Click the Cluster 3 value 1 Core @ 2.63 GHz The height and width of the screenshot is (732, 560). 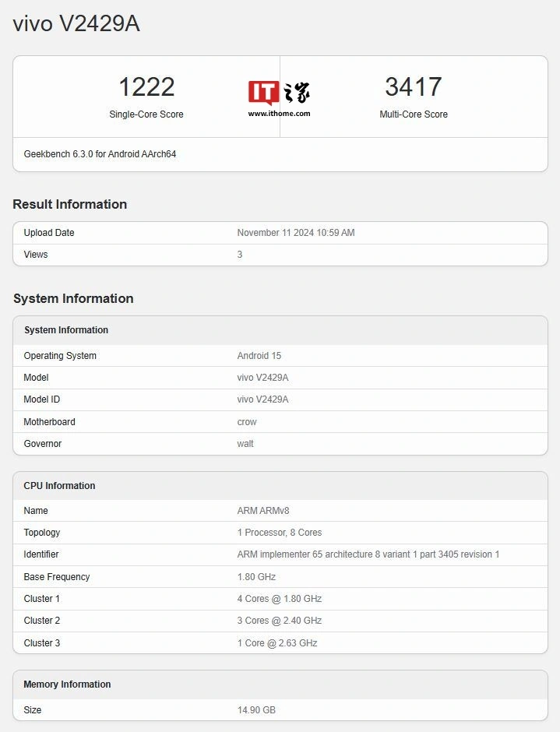pos(276,643)
